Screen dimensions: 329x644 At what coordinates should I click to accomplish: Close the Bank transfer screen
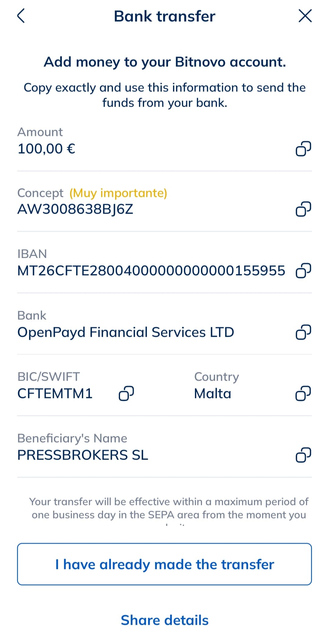point(305,16)
